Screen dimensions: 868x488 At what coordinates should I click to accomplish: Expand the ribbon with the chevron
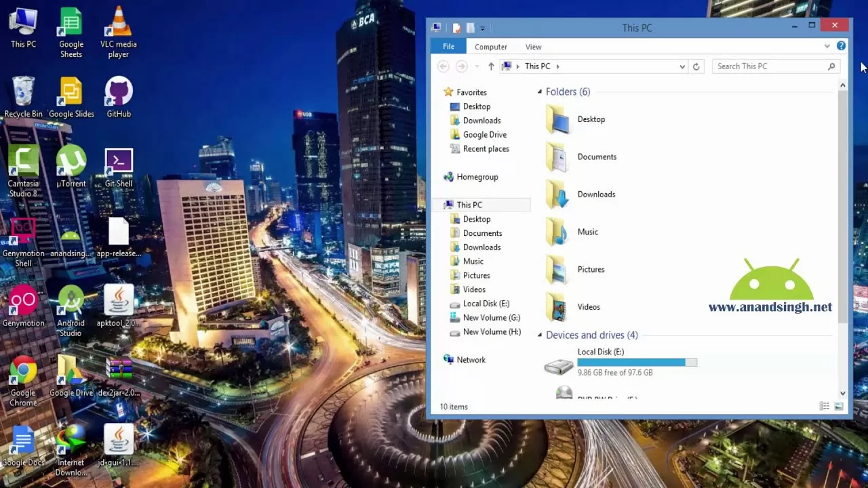(x=827, y=46)
